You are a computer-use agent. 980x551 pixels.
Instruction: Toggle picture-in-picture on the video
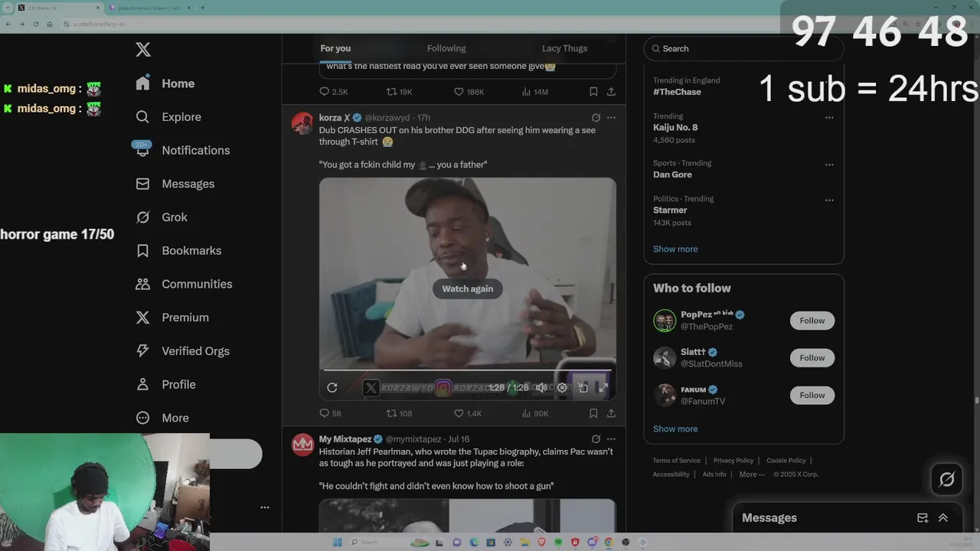pos(583,388)
